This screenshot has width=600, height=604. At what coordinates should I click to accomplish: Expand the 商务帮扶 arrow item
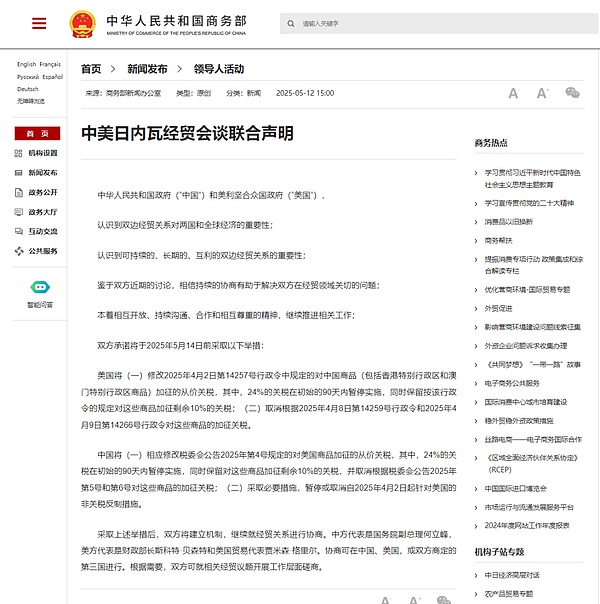point(476,241)
